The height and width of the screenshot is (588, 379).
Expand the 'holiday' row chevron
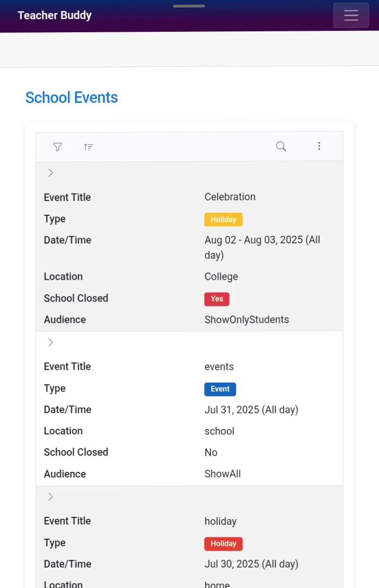tap(51, 497)
